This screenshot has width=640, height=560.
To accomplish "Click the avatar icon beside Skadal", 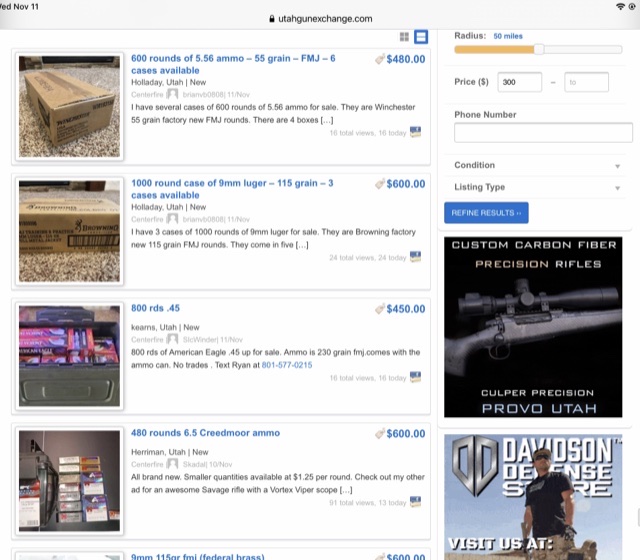I will (x=172, y=465).
